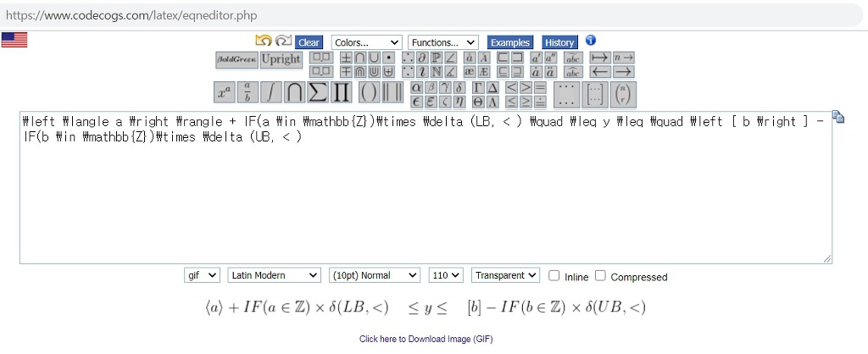Open the Colors dropdown
Image resolution: width=868 pixels, height=354 pixels.
(x=366, y=42)
